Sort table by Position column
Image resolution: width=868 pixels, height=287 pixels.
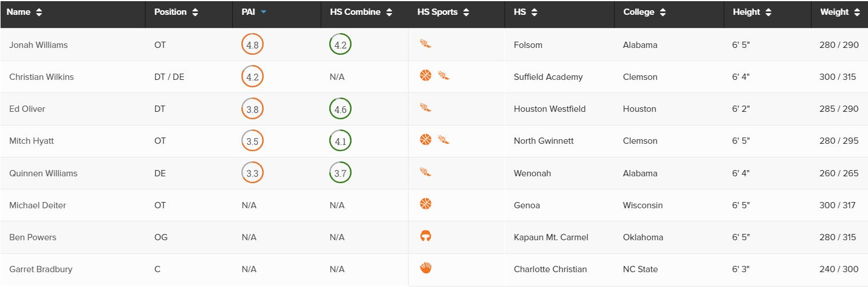point(176,12)
